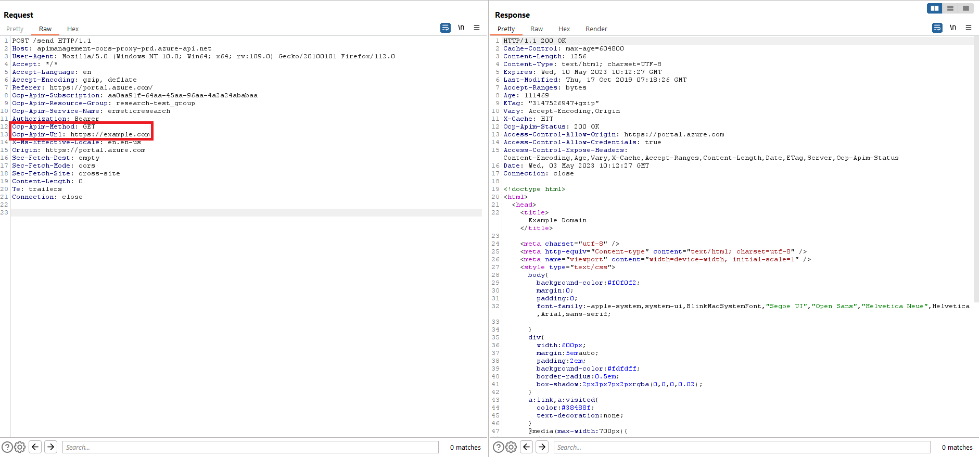980x457 pixels.
Task: Click Ocp-Apim-Service-Name ermeticresearch line
Action: [x=91, y=111]
